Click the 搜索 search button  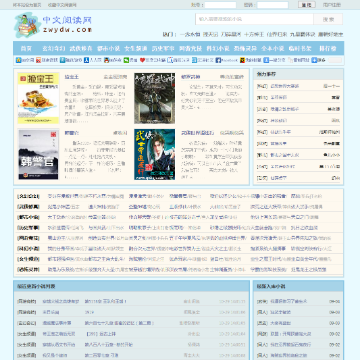click(328, 19)
